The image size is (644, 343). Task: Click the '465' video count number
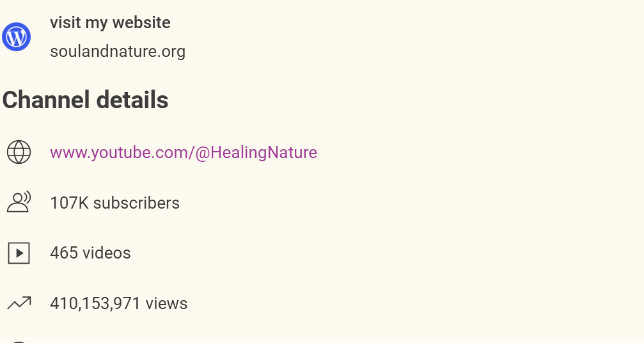pos(64,253)
